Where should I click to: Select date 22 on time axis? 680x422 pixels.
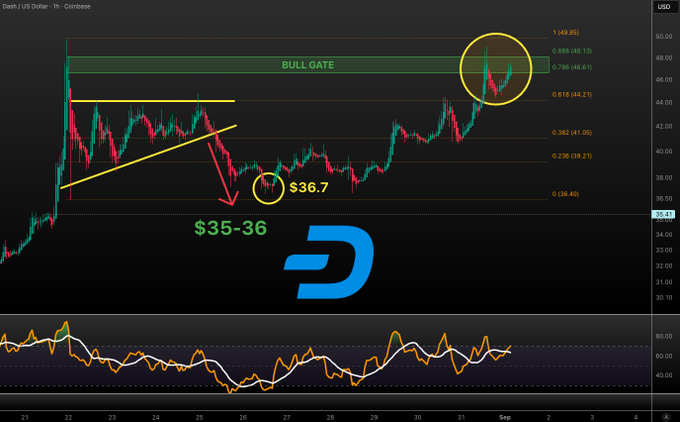(x=69, y=417)
